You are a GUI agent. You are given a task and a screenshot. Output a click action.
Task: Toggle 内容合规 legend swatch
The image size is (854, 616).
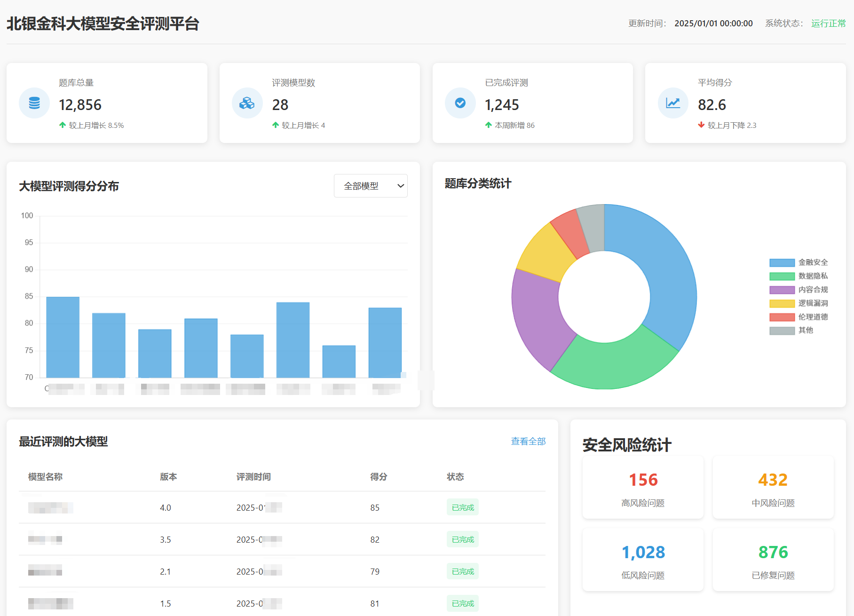(x=782, y=290)
